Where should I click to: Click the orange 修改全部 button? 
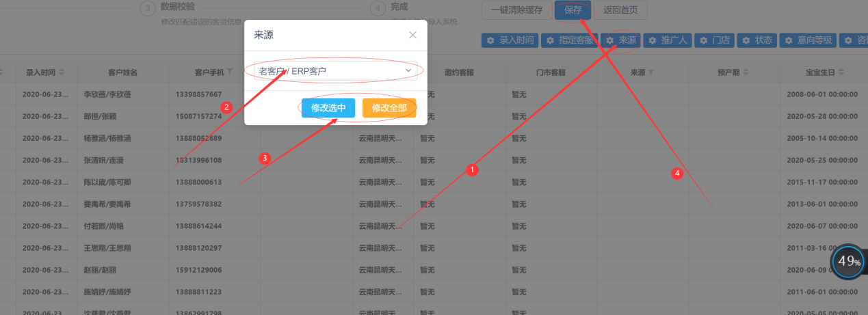389,108
